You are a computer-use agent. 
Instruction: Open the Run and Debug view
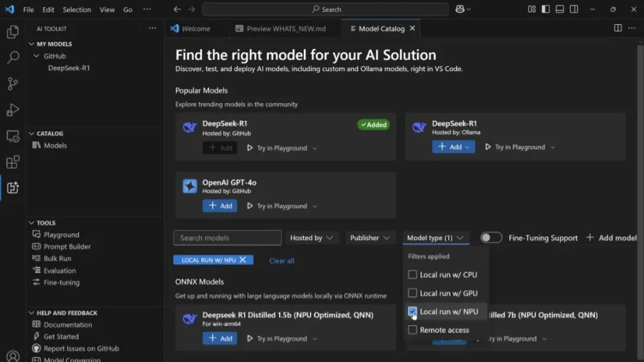13,110
